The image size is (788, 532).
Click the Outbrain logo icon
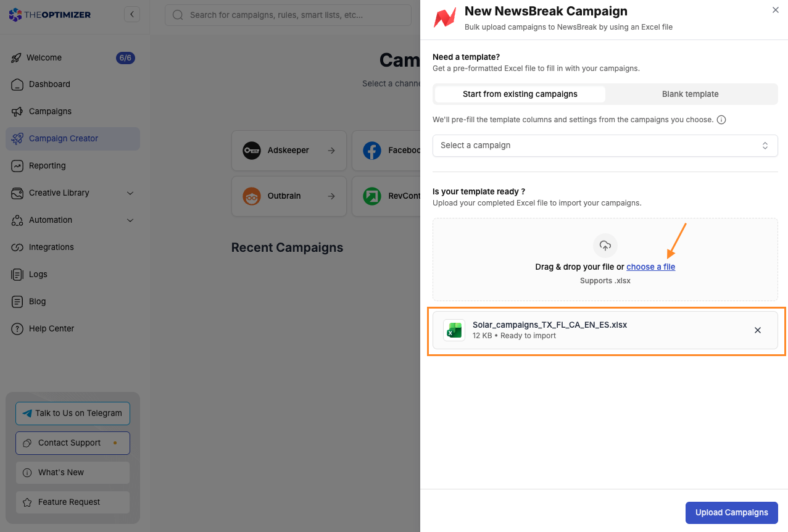(x=252, y=196)
